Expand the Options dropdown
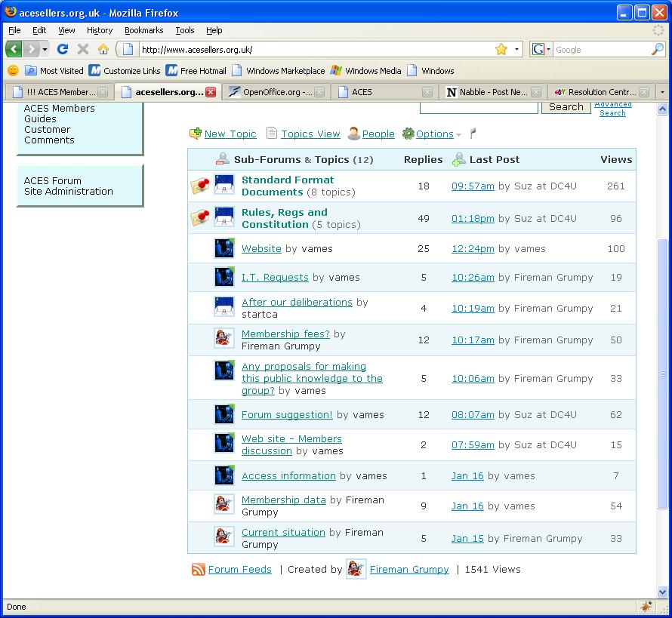Image resolution: width=672 pixels, height=618 pixels. [458, 135]
